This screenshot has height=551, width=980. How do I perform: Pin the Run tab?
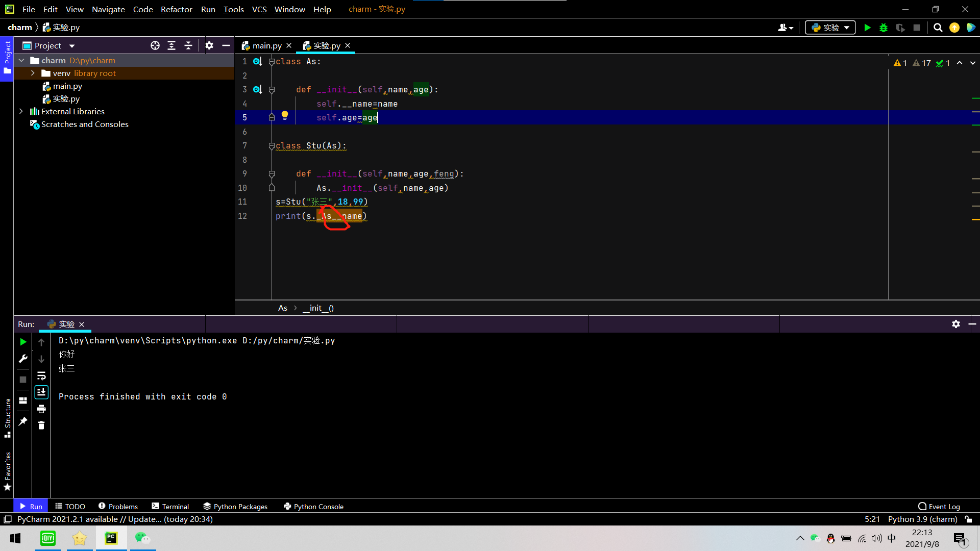point(23,421)
